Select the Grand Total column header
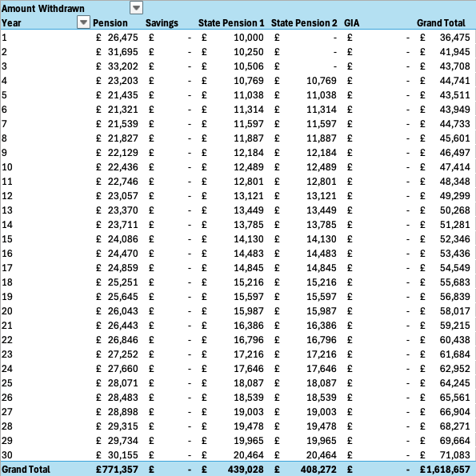Screen dimensions: 476x476 click(x=441, y=23)
